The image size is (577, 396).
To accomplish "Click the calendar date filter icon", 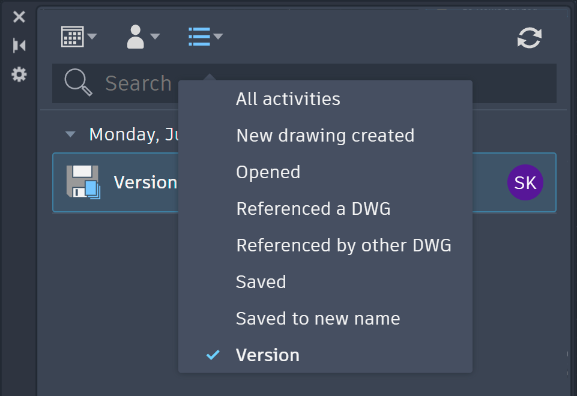I will click(x=72, y=36).
